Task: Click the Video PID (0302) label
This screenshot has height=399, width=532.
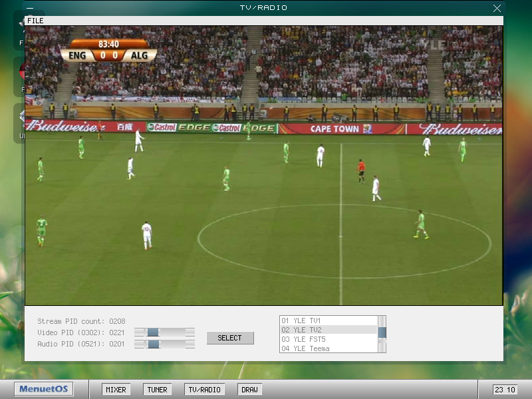Action: tap(71, 332)
